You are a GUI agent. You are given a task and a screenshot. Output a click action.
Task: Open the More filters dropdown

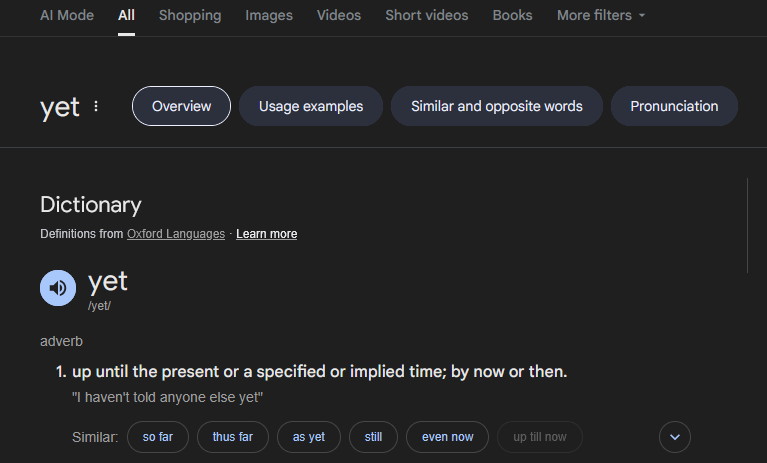(601, 15)
